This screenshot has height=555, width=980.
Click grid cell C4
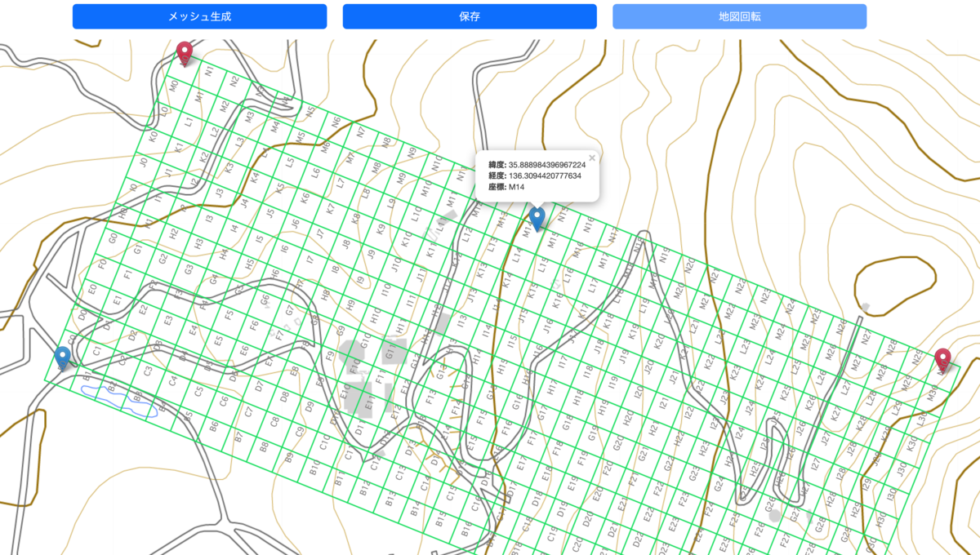[173, 380]
